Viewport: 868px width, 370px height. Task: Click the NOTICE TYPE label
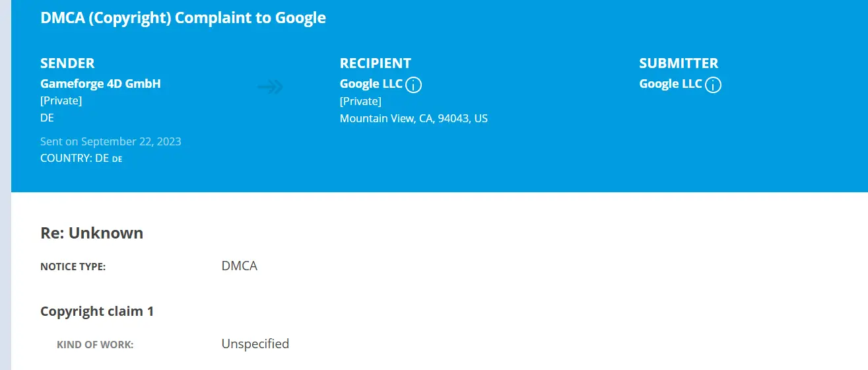coord(73,267)
